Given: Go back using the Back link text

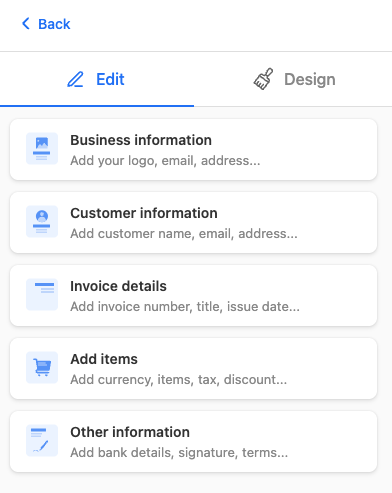Looking at the screenshot, I should click(x=54, y=24).
